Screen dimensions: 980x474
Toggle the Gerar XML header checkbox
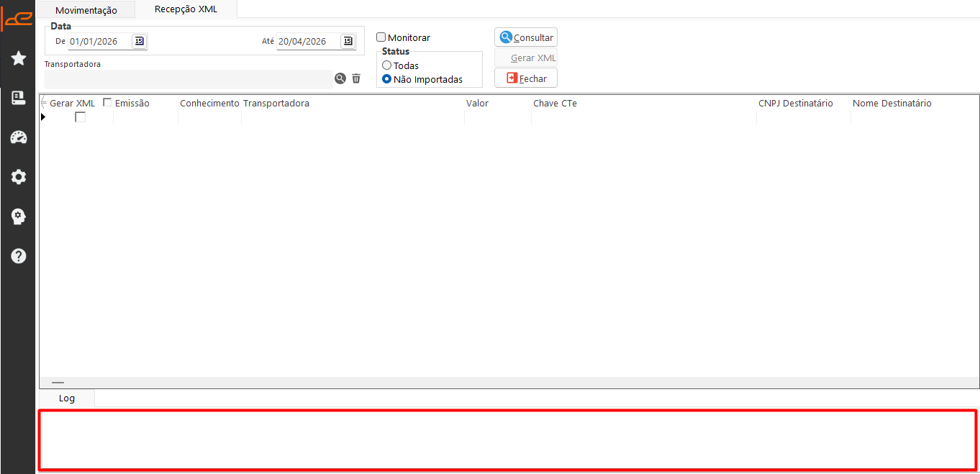point(107,103)
